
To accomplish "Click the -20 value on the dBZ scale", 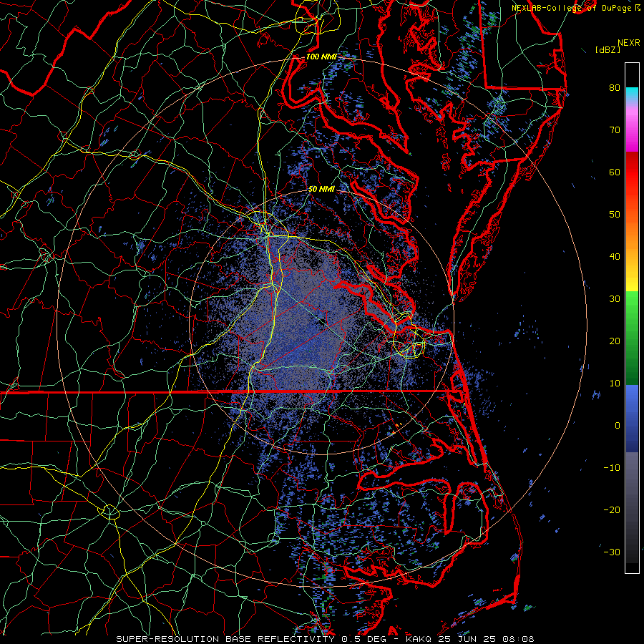I will [x=612, y=510].
